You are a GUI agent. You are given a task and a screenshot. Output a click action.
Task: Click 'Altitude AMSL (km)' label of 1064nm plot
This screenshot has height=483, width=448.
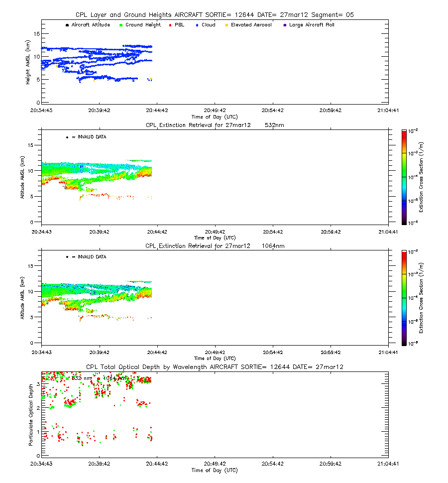pos(22,298)
